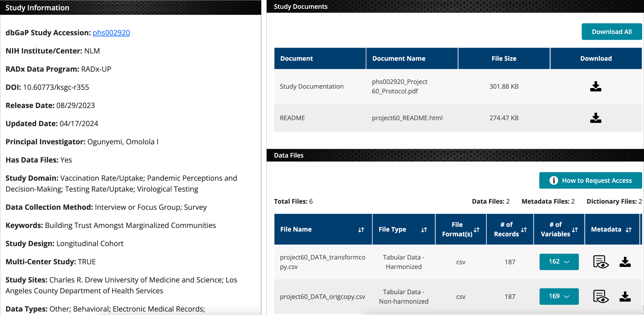This screenshot has width=644, height=315.
Task: Click the Study Documents panel header
Action: (455, 7)
